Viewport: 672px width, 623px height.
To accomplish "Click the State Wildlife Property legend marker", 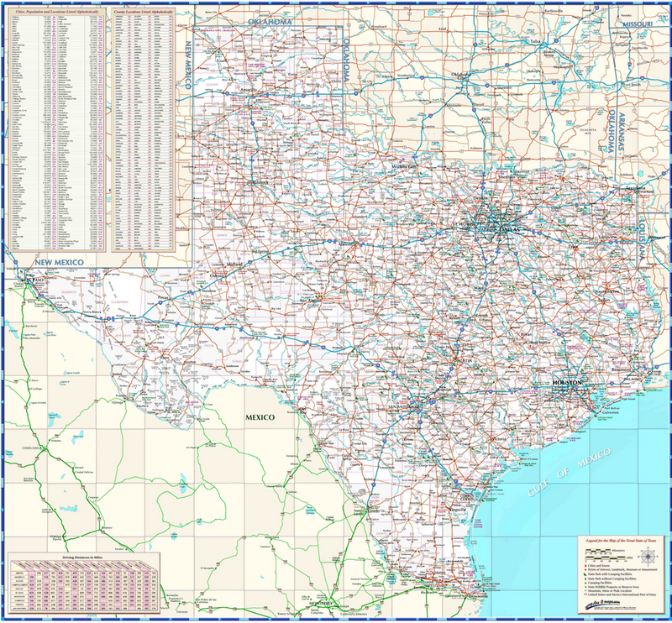I will tap(585, 586).
